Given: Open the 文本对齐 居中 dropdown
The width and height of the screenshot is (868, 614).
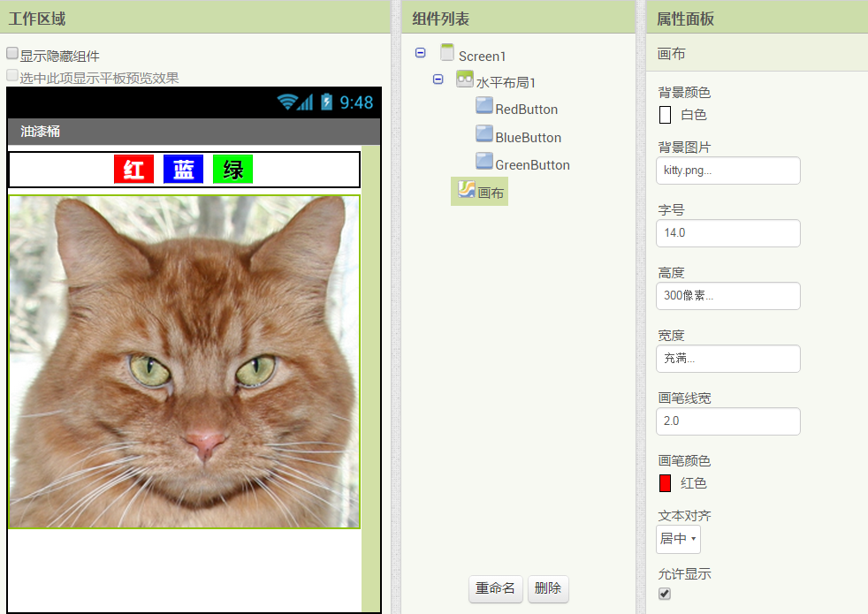Looking at the screenshot, I should (x=678, y=539).
